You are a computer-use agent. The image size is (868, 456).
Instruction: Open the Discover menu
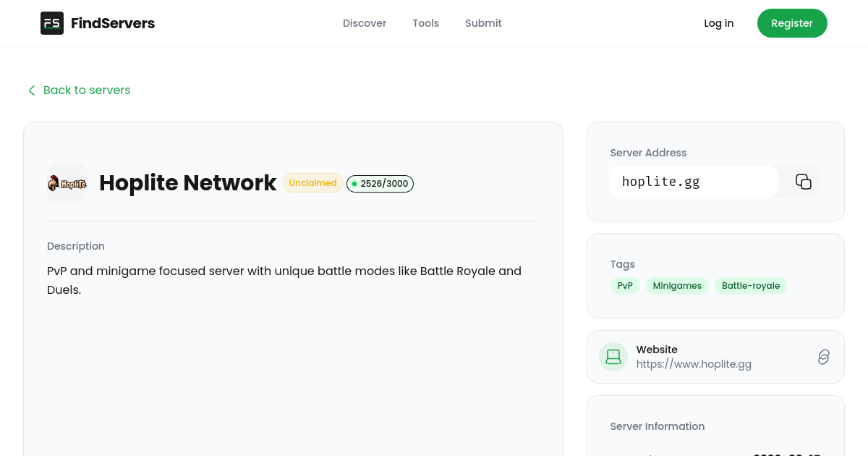(365, 23)
